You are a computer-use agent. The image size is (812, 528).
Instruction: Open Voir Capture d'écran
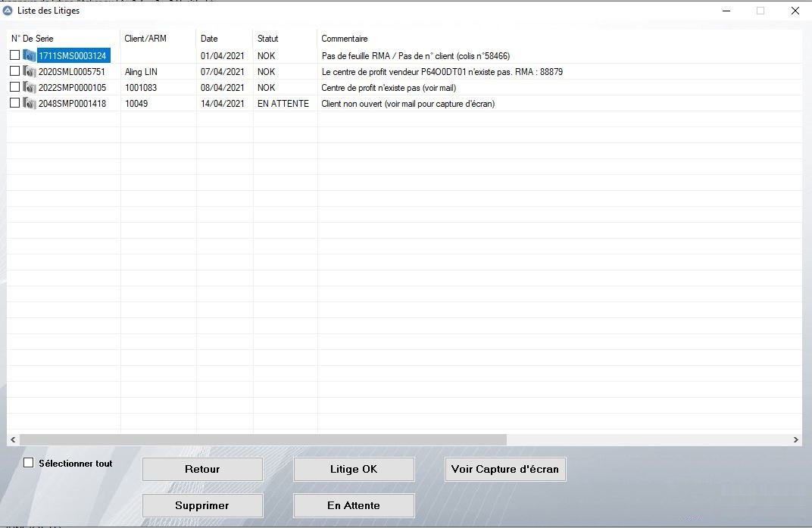(505, 469)
